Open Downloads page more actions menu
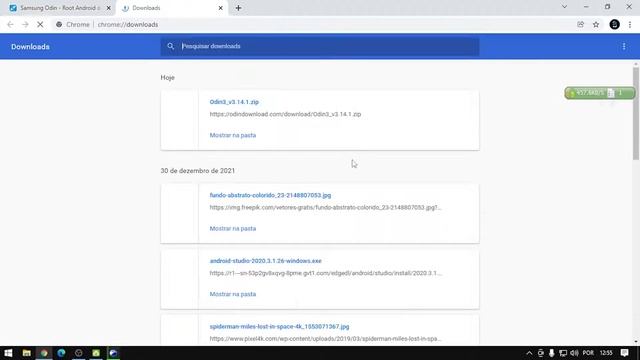 [x=624, y=47]
